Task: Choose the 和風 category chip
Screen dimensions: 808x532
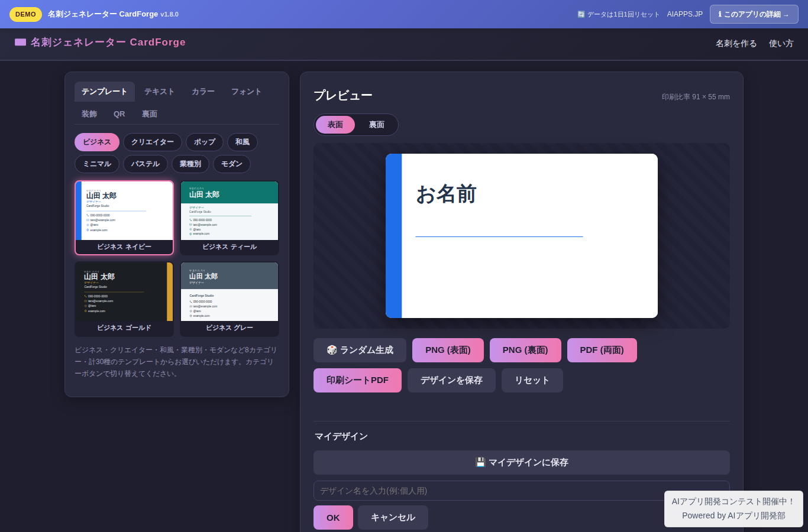Action: 243,142
